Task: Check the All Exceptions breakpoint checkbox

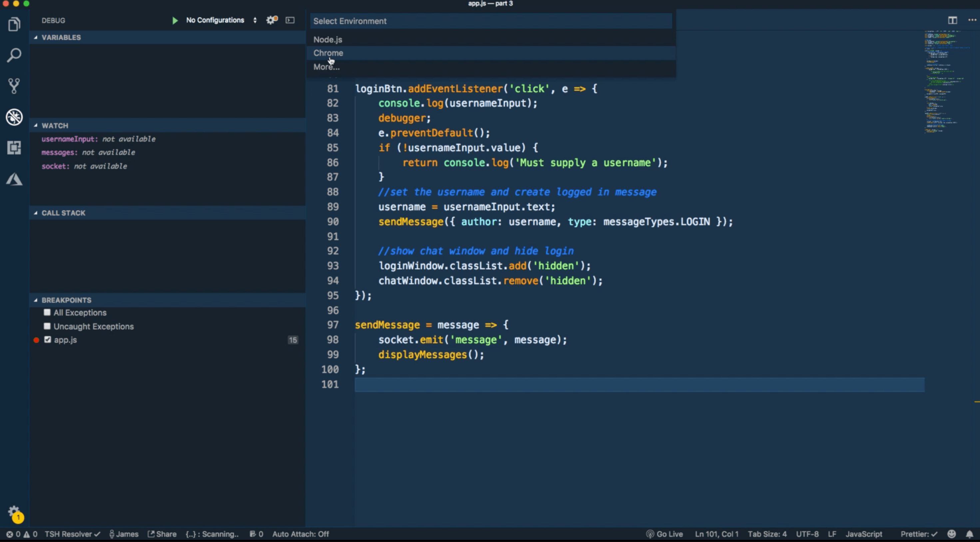Action: tap(47, 312)
